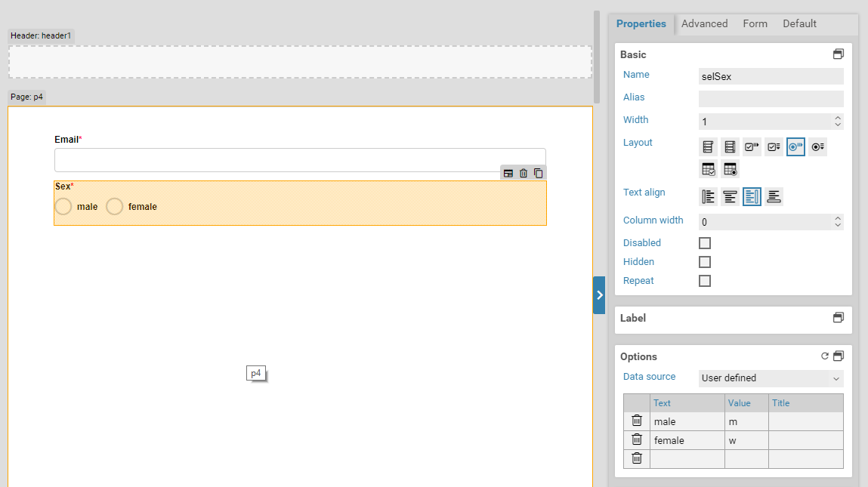Remove the female option row
Screen dimensions: 868x487
[x=637, y=439]
